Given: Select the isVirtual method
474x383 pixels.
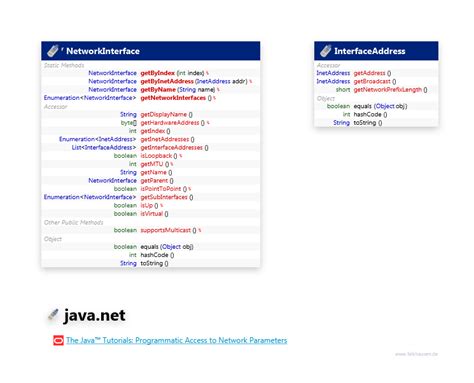Looking at the screenshot, I should (152, 214).
